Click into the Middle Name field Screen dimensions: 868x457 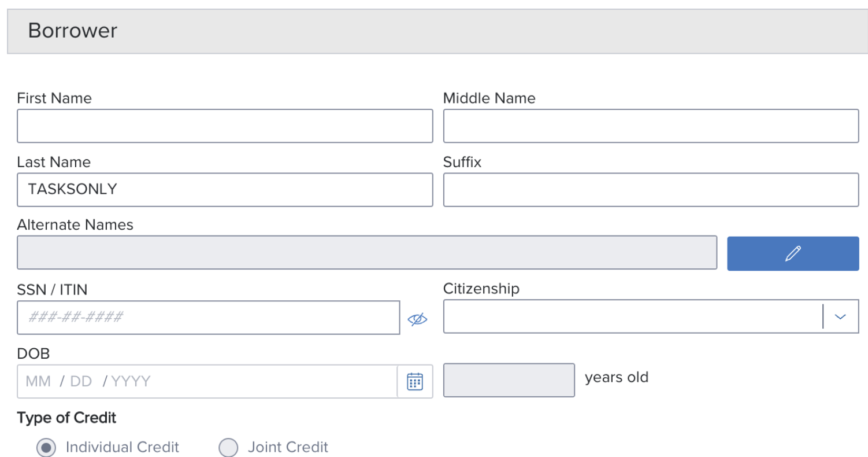point(651,126)
